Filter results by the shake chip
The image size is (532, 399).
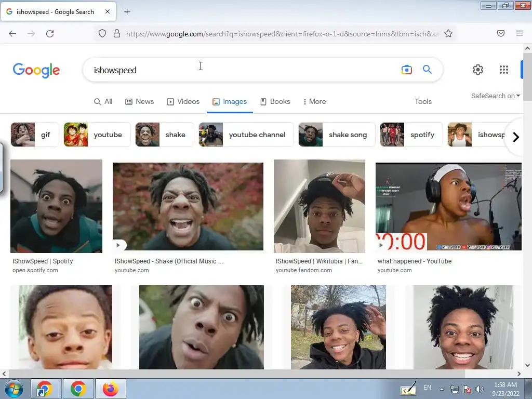coord(165,135)
